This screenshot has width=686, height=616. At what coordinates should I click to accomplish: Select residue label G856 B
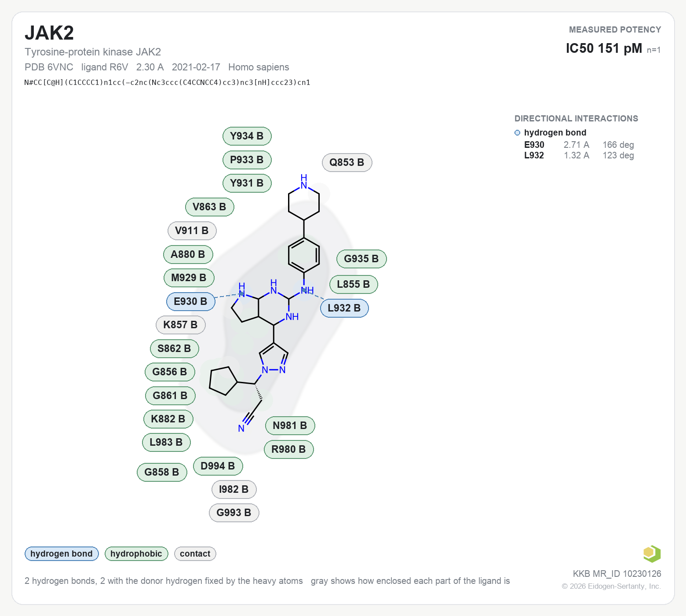(170, 372)
